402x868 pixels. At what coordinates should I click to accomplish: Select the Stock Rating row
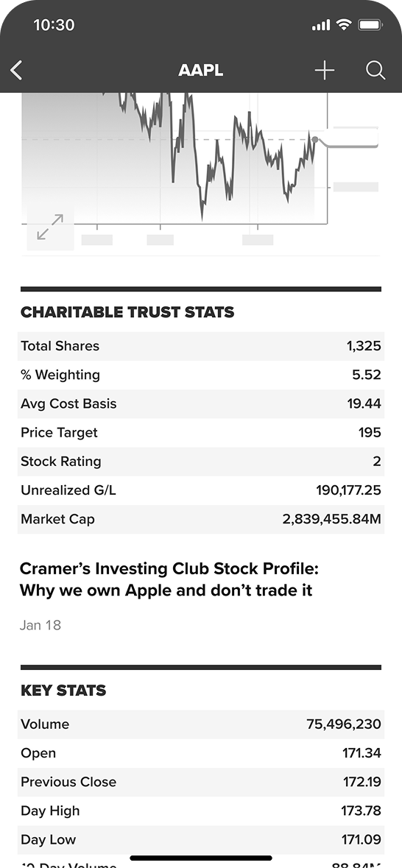(x=201, y=461)
